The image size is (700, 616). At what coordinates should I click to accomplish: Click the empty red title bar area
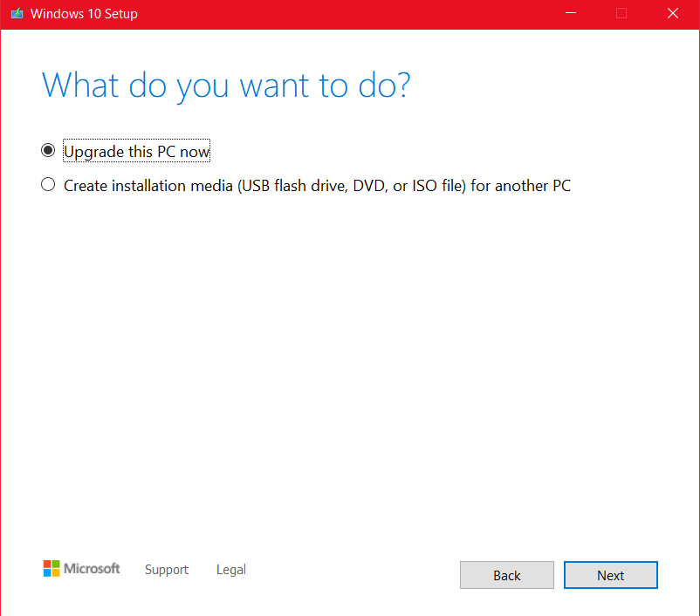click(349, 14)
